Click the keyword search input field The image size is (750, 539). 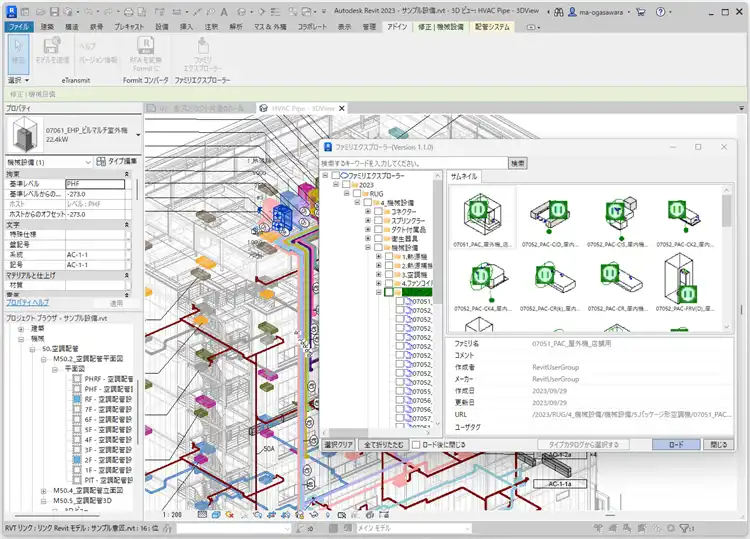414,163
